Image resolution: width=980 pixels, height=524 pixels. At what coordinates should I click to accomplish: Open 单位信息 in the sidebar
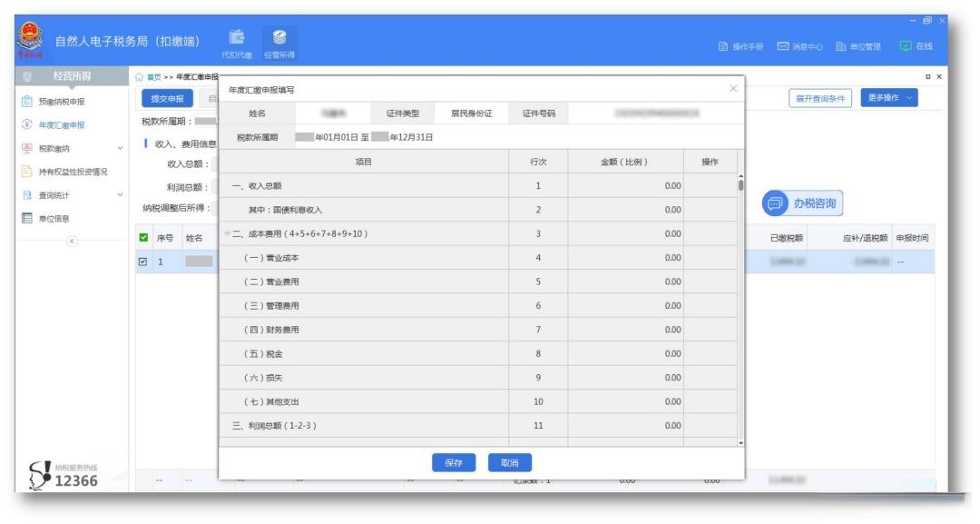54,218
